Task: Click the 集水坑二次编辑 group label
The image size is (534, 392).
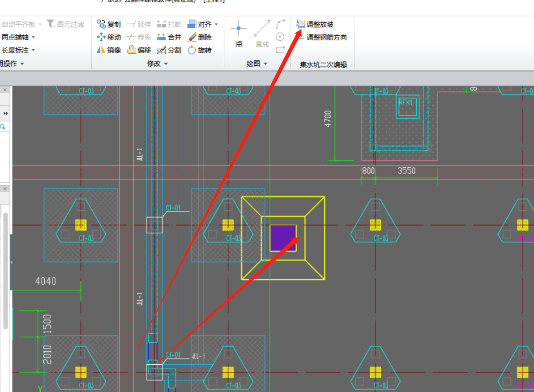Action: click(x=323, y=64)
